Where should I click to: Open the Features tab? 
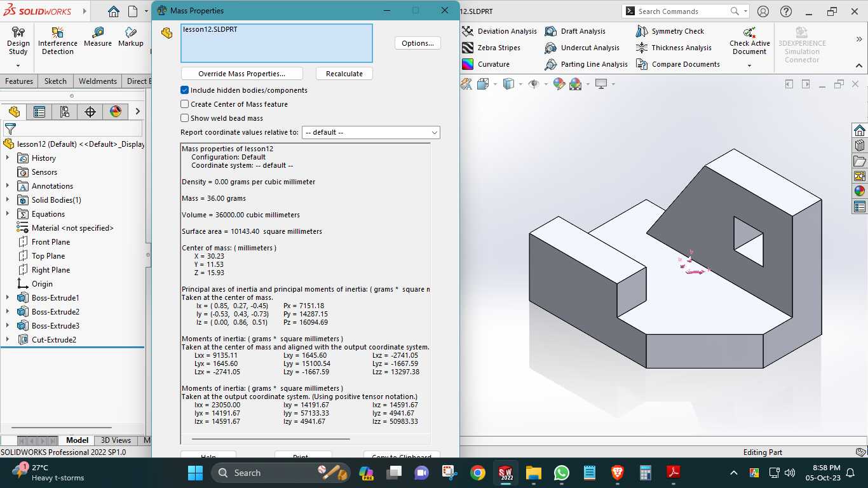click(x=19, y=81)
